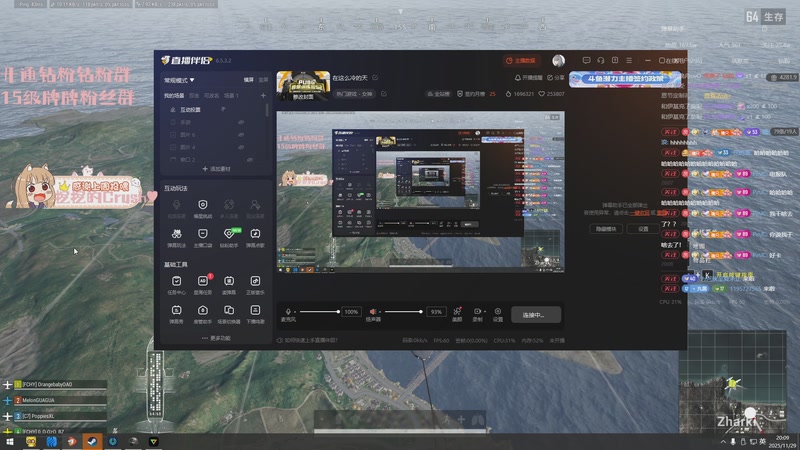This screenshot has width=800, height=450.
Task: Open 主播数据 streamer data button
Action: (520, 60)
